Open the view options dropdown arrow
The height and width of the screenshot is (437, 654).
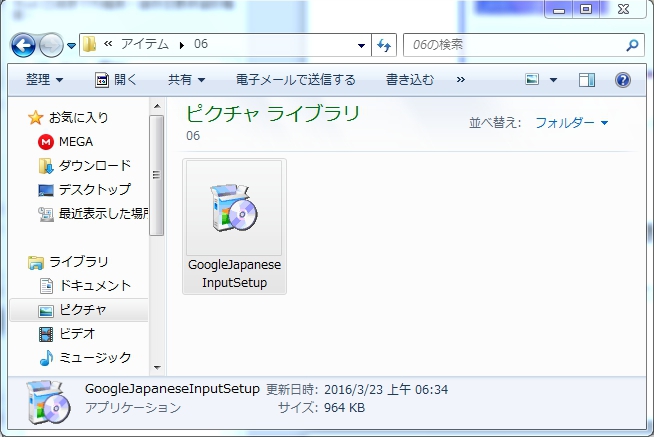tap(553, 80)
